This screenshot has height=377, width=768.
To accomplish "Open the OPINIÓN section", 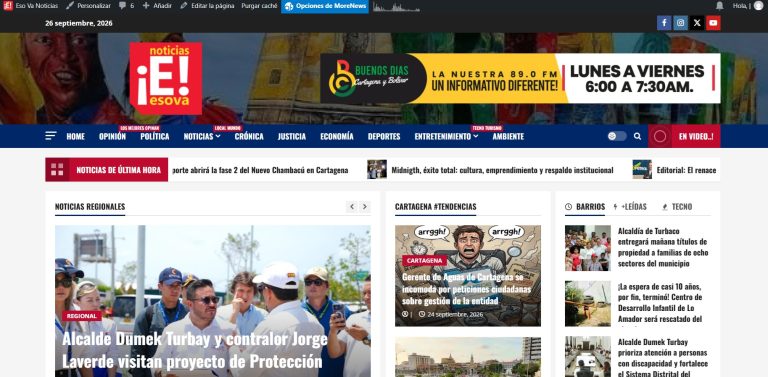I will click(x=112, y=137).
